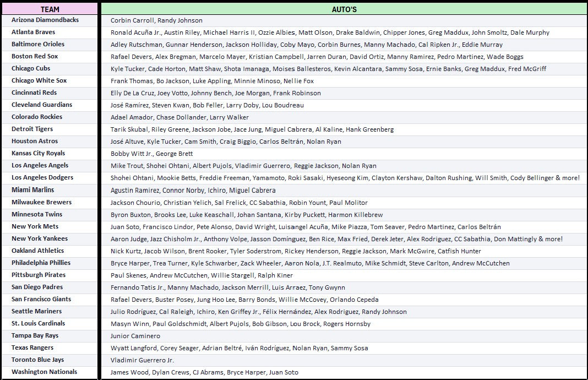Click the 'Vladimir Guerrero Jr.' autos cell
The image size is (588, 380).
[344, 360]
